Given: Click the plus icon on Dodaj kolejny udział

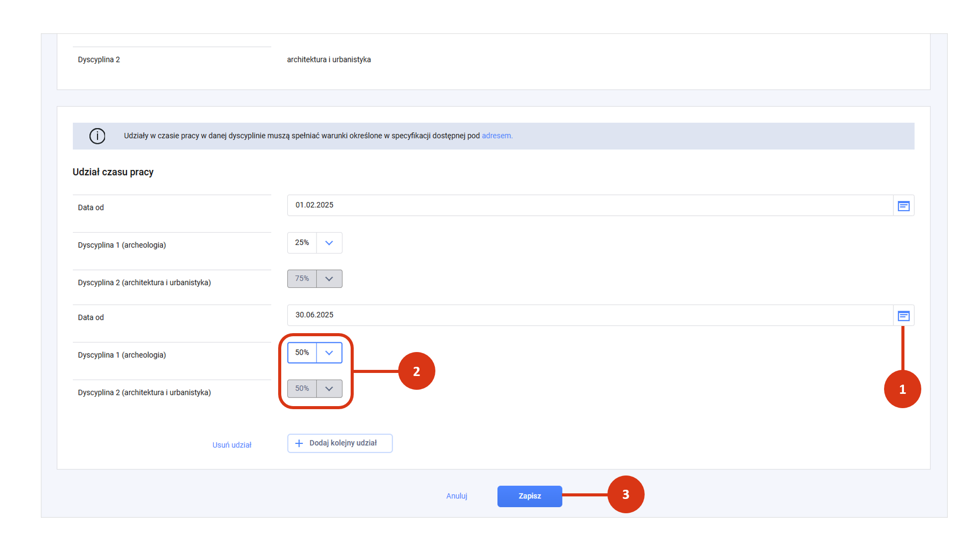Looking at the screenshot, I should tap(299, 443).
